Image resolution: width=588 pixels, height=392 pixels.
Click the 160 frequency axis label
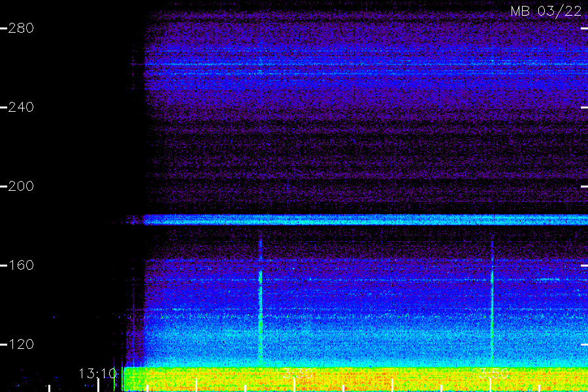pos(21,265)
